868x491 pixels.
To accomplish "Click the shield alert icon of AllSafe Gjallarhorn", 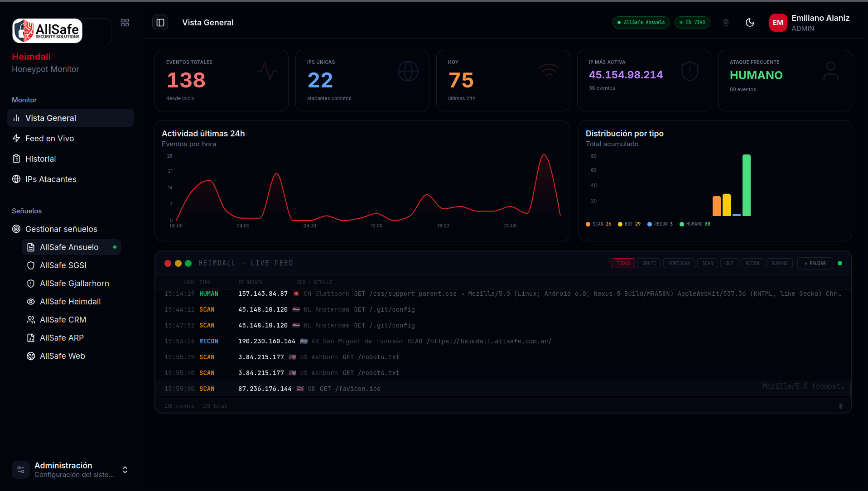I will (31, 283).
